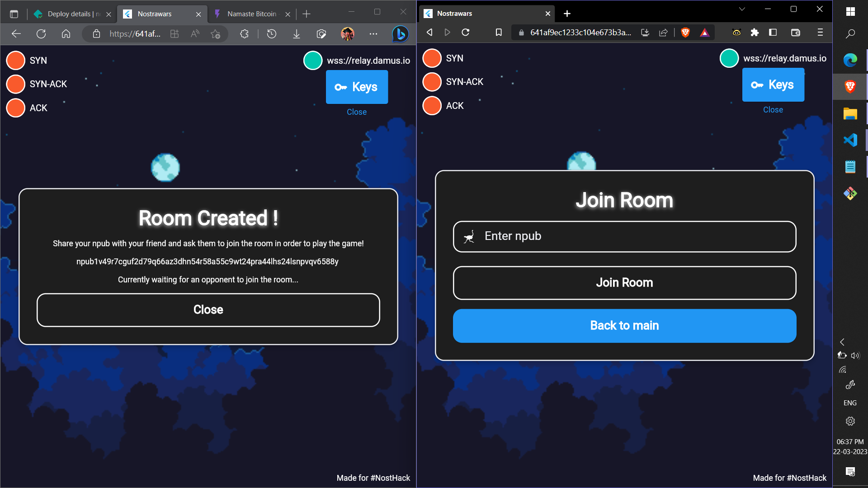868x488 pixels.
Task: Click SYN indicator in left window
Action: pos(16,61)
